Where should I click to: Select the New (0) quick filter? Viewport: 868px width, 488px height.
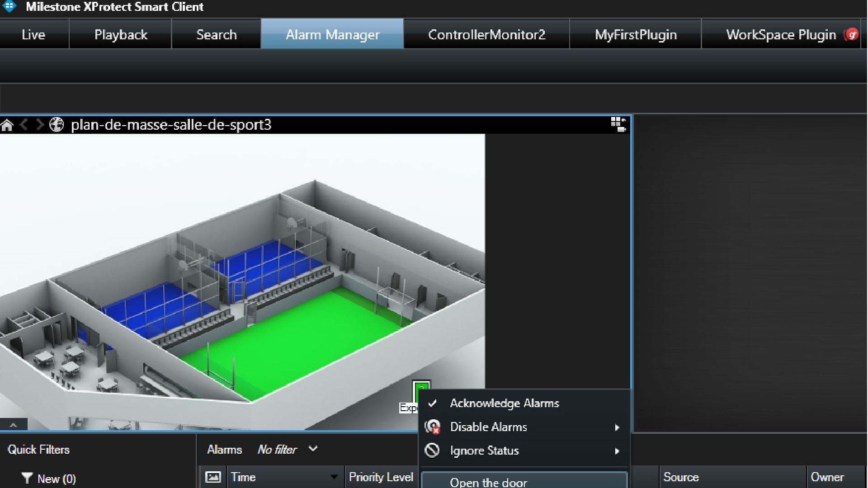[49, 479]
